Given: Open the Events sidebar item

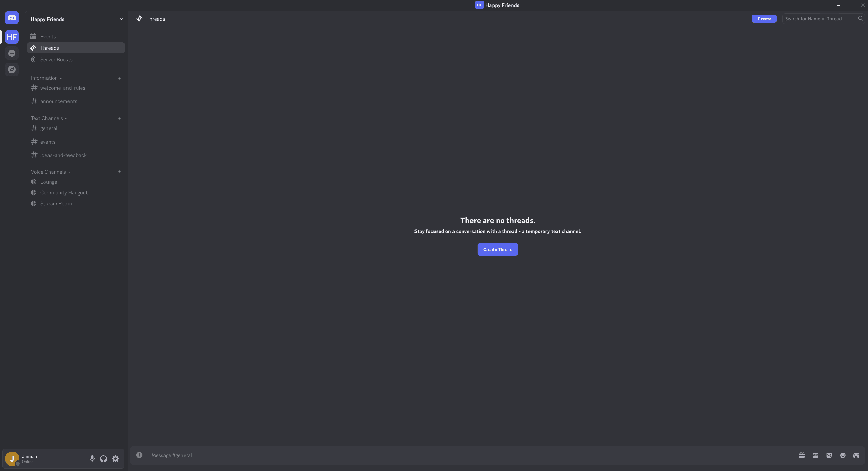Looking at the screenshot, I should tap(48, 37).
